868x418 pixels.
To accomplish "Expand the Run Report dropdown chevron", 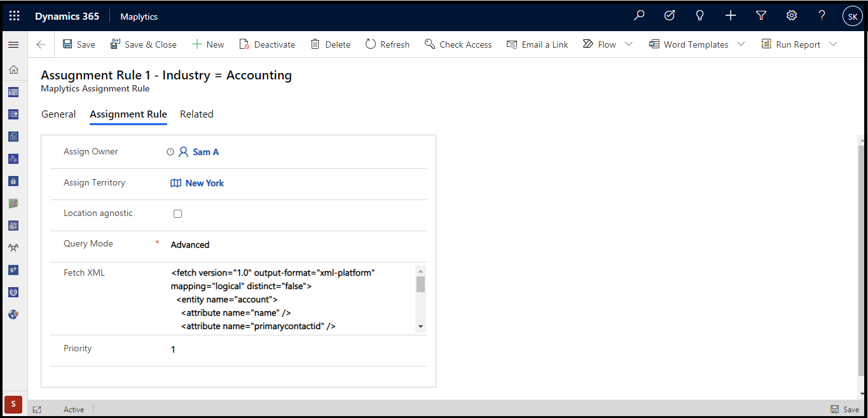I will (x=833, y=44).
